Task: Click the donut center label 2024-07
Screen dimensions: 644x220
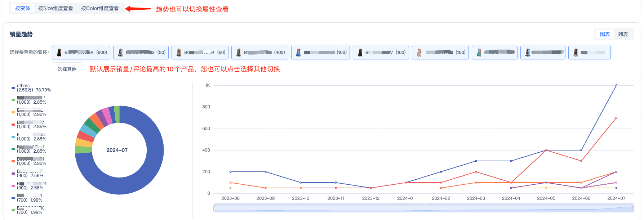Action: 117,150
